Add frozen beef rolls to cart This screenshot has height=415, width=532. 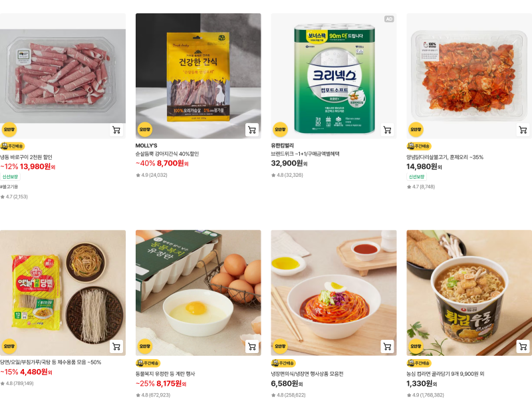pos(116,130)
